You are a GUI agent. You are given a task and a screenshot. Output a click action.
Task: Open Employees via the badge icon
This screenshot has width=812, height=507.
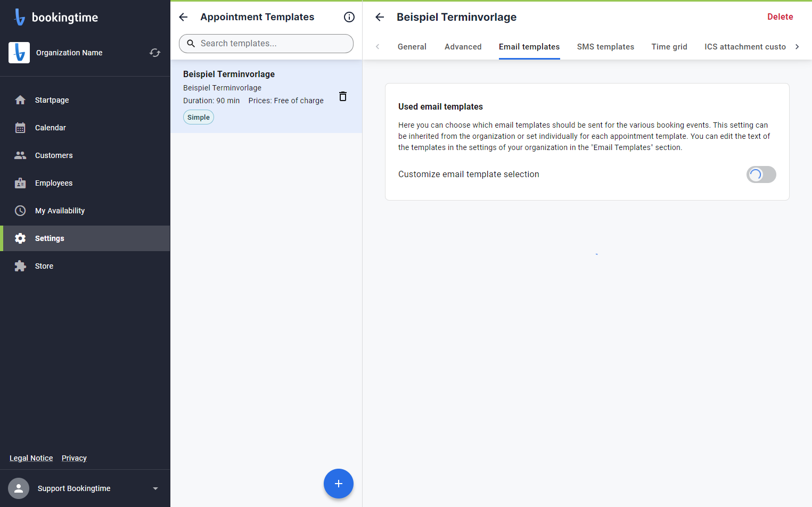point(20,183)
